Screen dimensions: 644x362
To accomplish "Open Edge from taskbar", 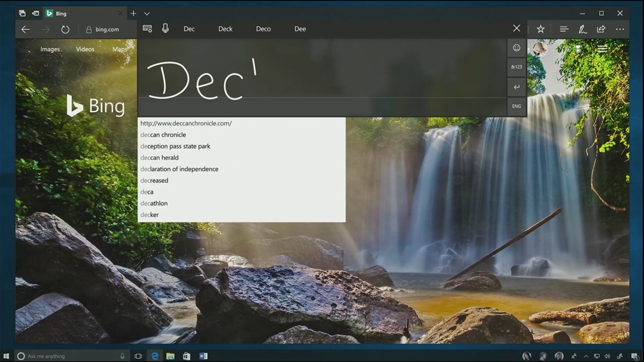I will [x=155, y=356].
